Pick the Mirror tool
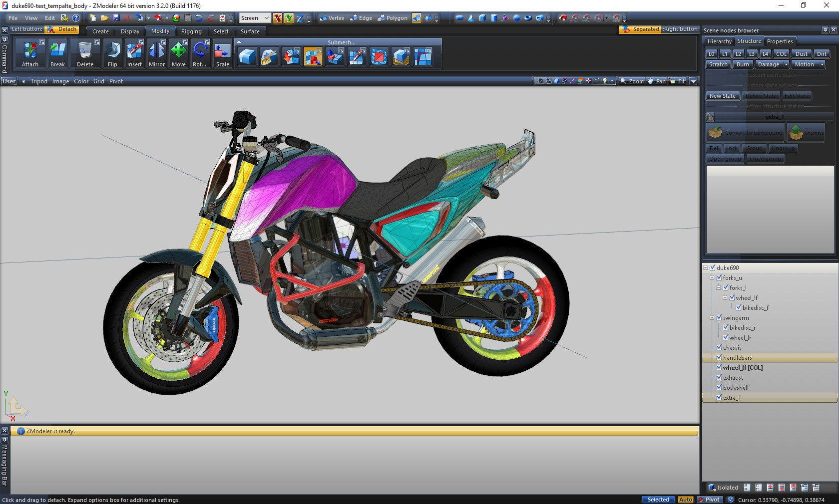 [x=156, y=54]
